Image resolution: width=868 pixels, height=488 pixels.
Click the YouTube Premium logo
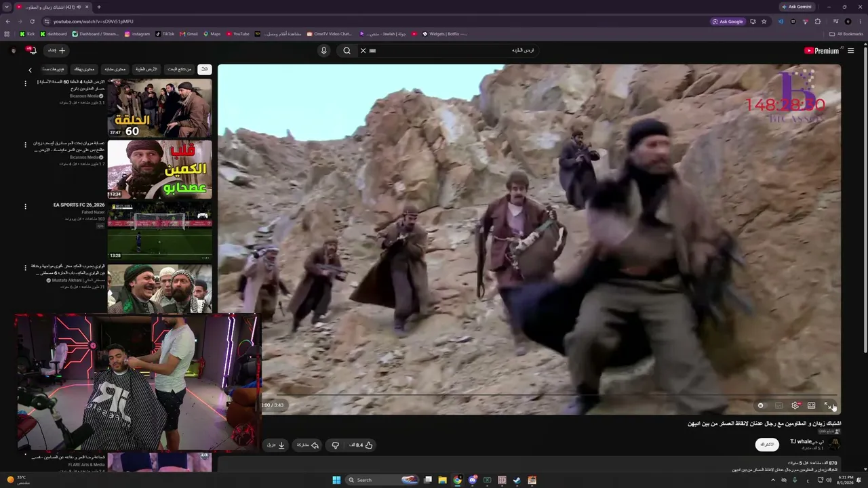click(821, 51)
